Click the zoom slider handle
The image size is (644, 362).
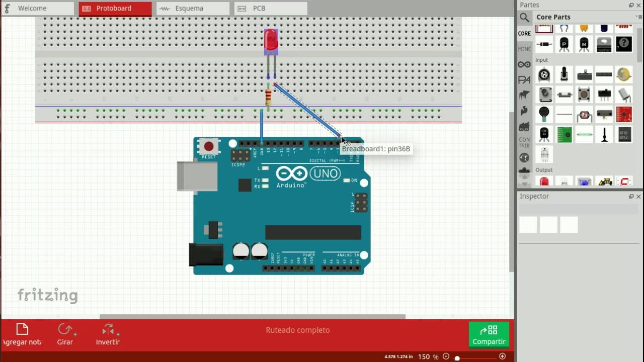coord(457,358)
